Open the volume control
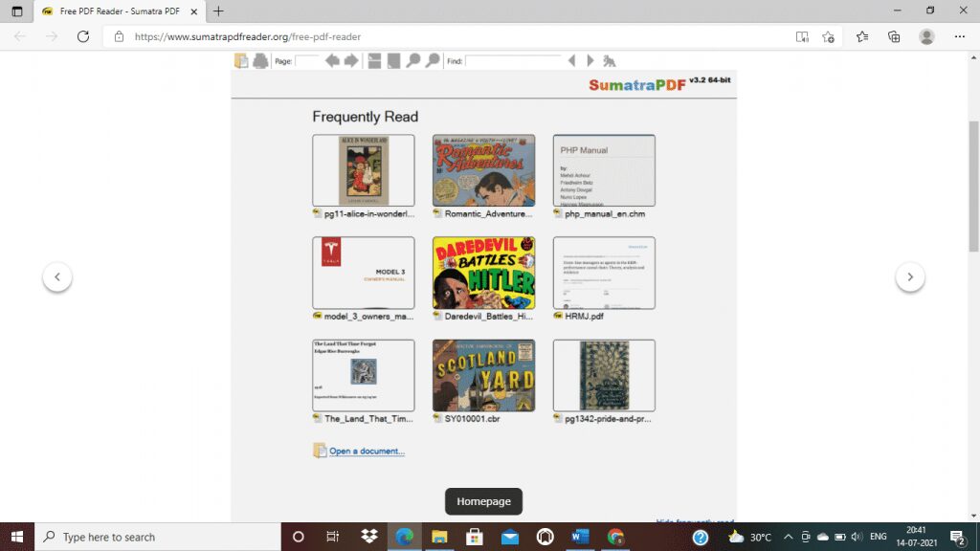This screenshot has width=980, height=551. tap(857, 537)
